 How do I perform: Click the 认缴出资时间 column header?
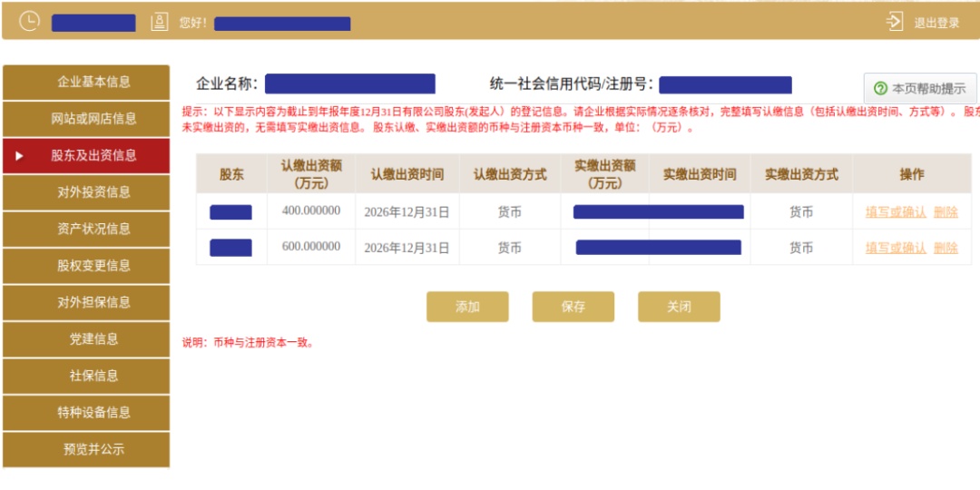[x=407, y=174]
